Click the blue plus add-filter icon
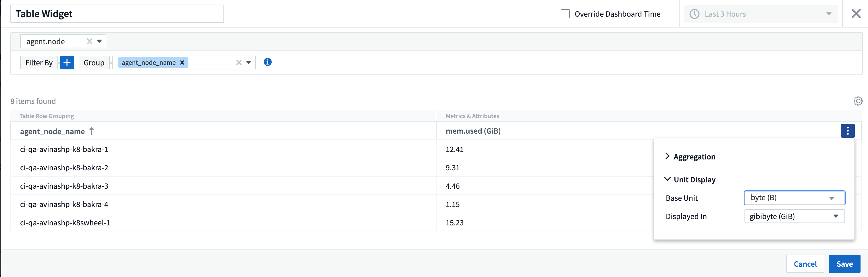868x277 pixels. click(67, 63)
